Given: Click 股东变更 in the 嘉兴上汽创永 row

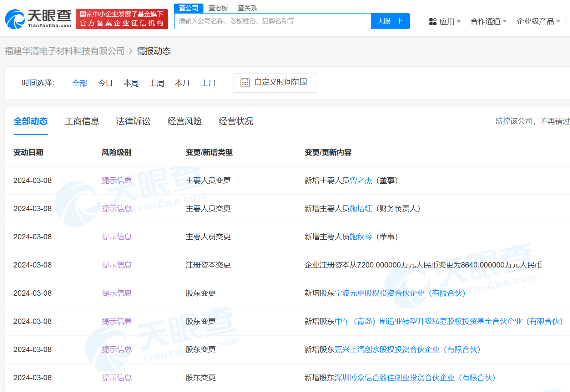Looking at the screenshot, I should tap(201, 350).
